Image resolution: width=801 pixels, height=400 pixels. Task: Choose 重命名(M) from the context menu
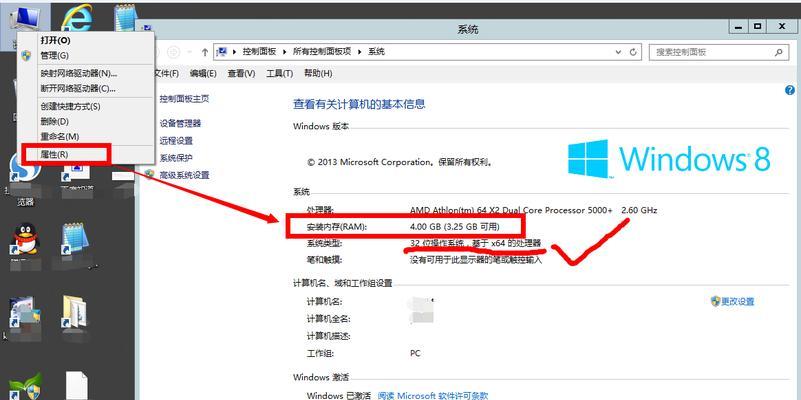point(60,136)
